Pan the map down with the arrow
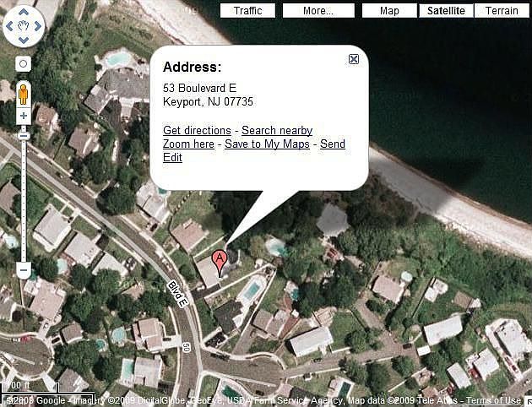The image size is (532, 407). [24, 40]
